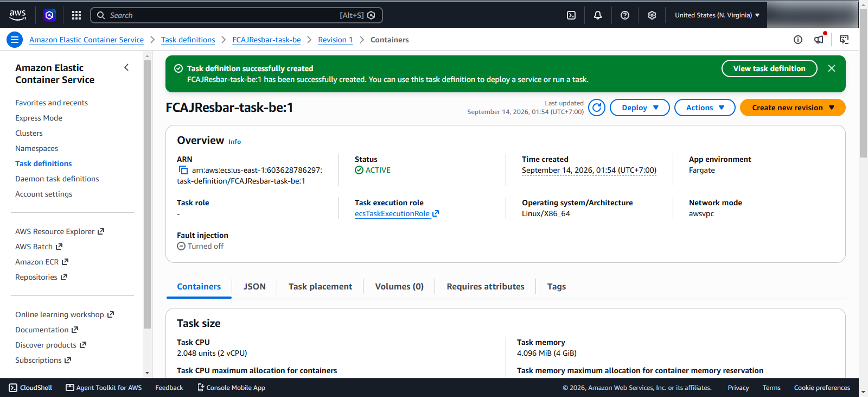Screen dimensions: 868x397
Task: Go to Task definitions breadcrumb
Action: pos(188,40)
